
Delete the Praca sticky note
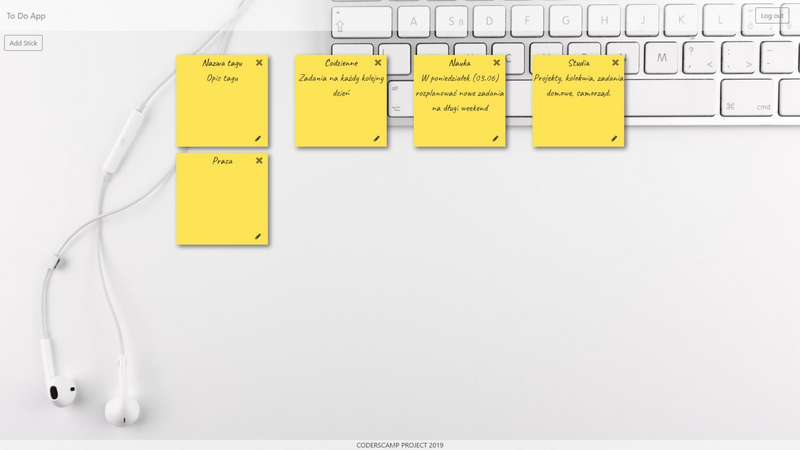click(x=259, y=161)
